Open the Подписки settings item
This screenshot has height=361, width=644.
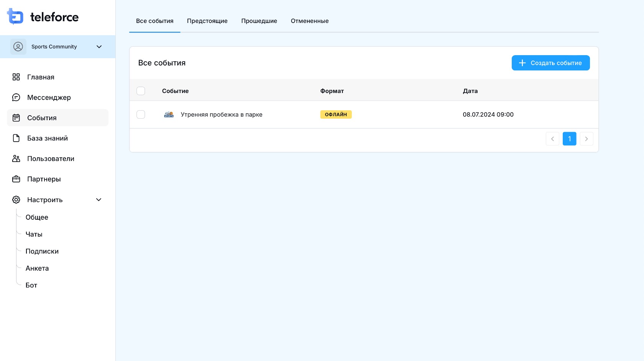pos(42,251)
